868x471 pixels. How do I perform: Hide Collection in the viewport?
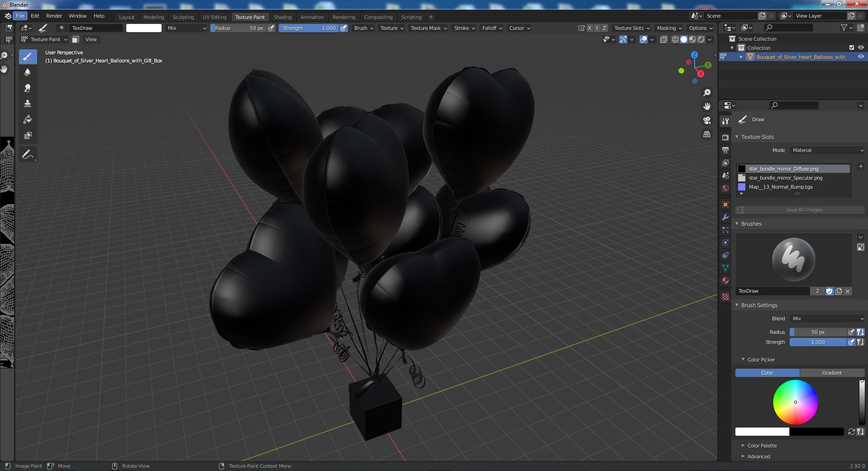[861, 48]
